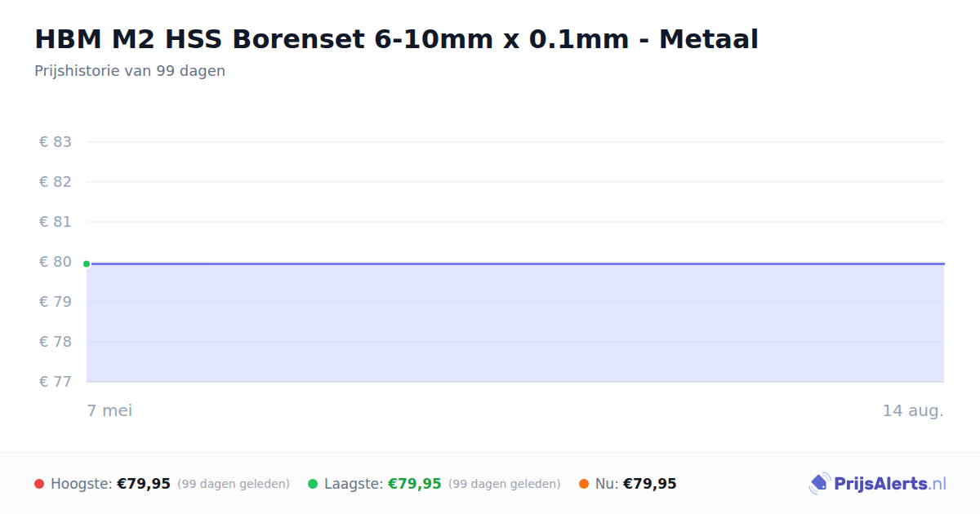
Task: Click the green Laagste legend dot
Action: [313, 484]
